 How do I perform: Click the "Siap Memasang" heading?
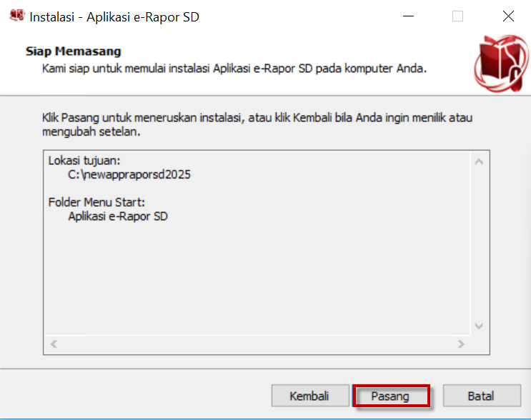click(x=74, y=51)
